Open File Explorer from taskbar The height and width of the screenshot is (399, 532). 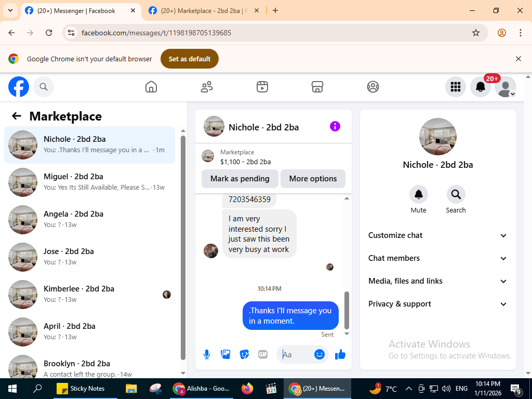pyautogui.click(x=131, y=389)
